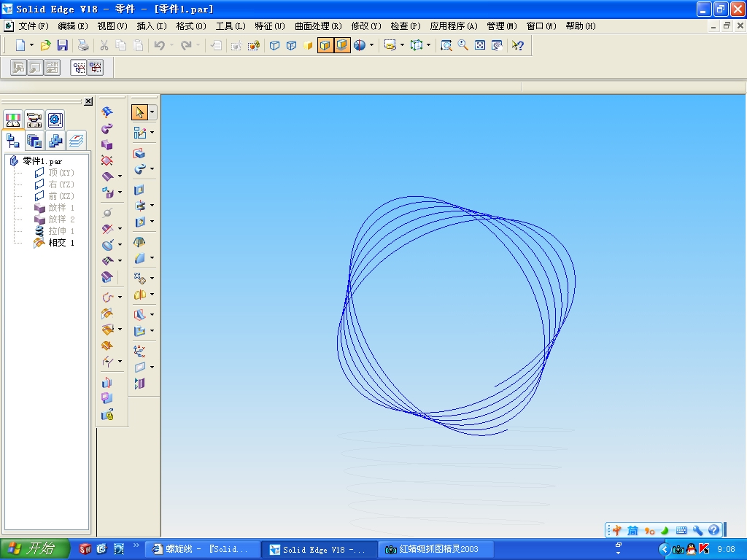Click the top surfacing toolbar icon

tap(107, 112)
